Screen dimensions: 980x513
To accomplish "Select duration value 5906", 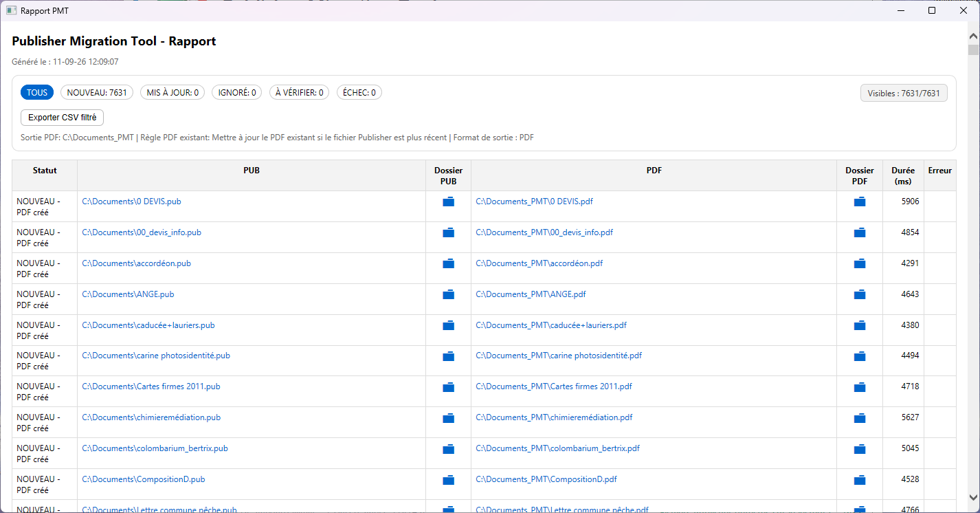I will click(910, 201).
